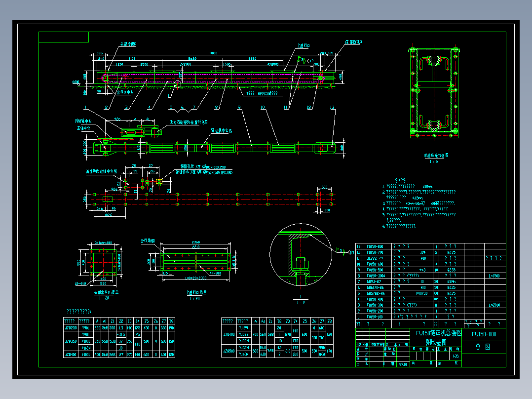The height and width of the screenshot is (399, 532).
Task: Click the 1:2 scale under detail circle
Action: [301, 303]
